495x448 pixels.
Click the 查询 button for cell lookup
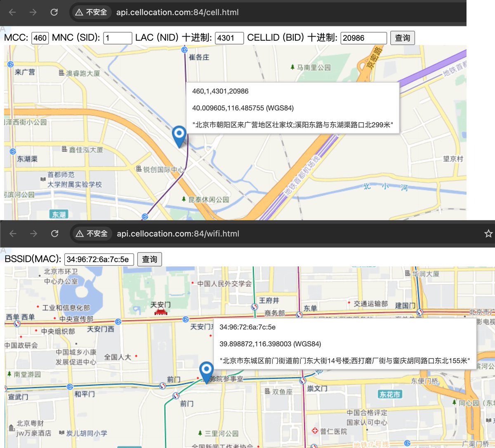tap(402, 38)
